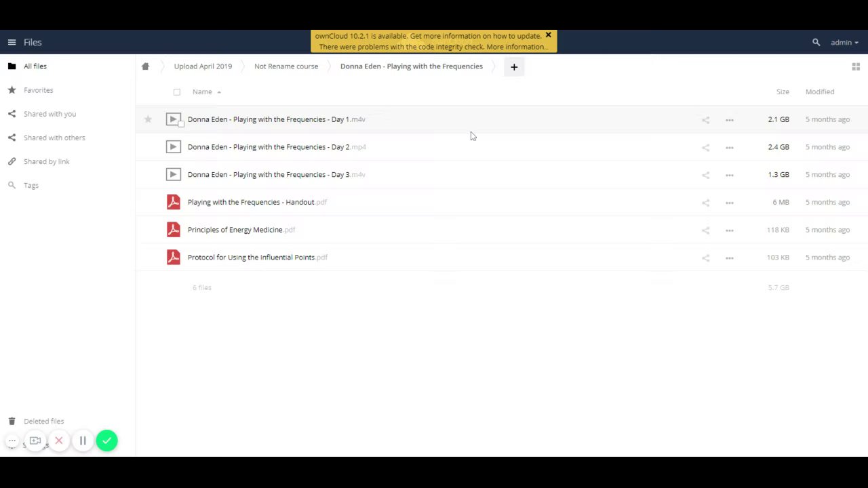Click the search magnifier icon in header
Viewport: 868px width, 488px height.
(x=816, y=42)
